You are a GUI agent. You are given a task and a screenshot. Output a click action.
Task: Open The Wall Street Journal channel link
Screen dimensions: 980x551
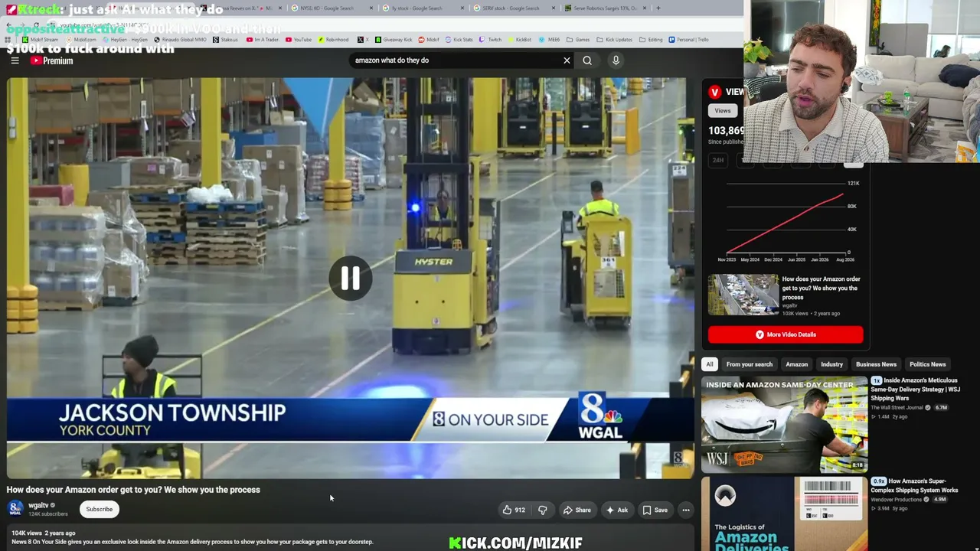(x=898, y=408)
